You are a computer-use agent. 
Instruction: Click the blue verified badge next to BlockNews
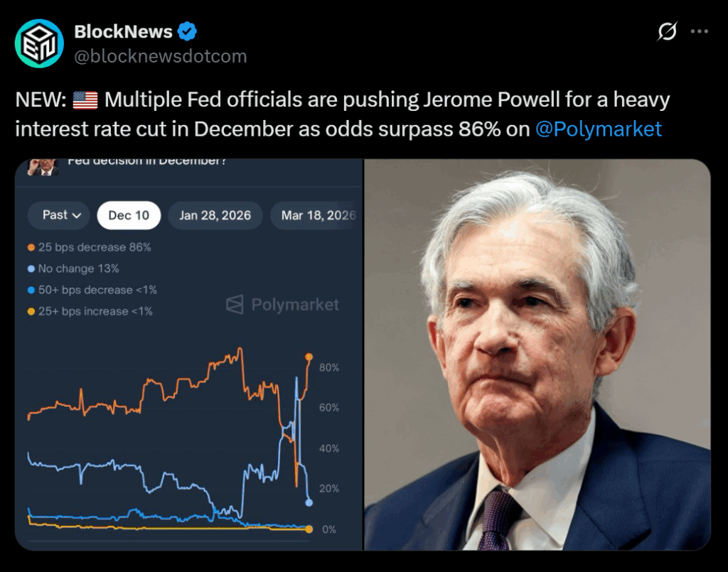(187, 31)
